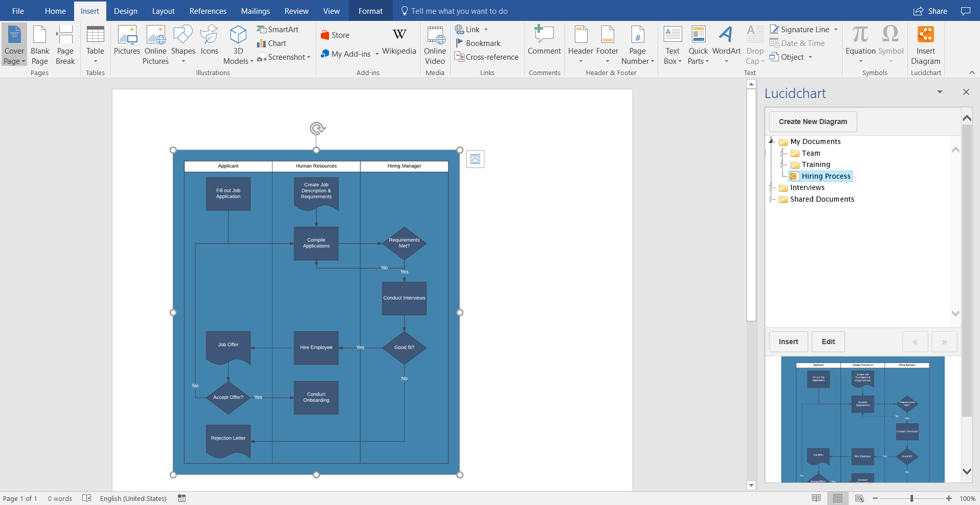Screen dimensions: 980x505
Task: Open the Shapes gallery
Action: point(183,45)
